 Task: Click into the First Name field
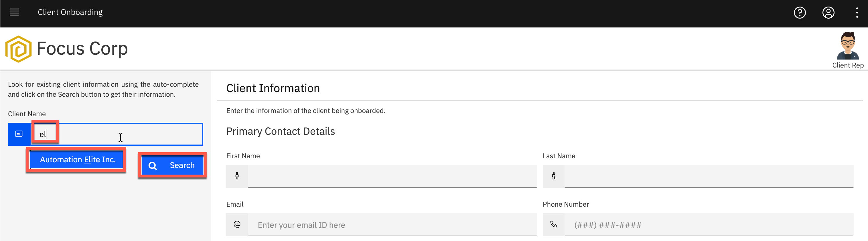392,176
